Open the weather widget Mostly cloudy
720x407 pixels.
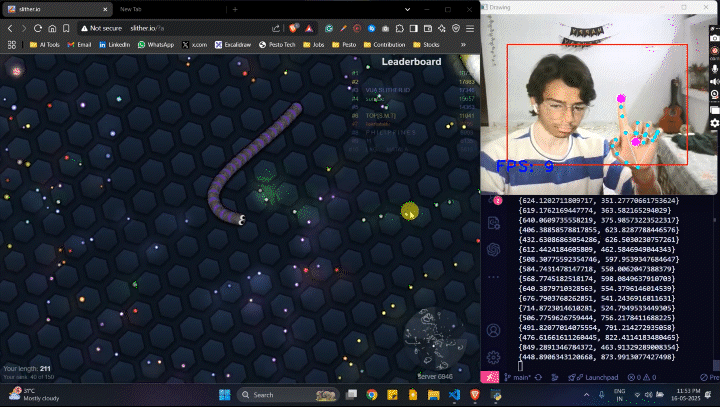point(34,395)
